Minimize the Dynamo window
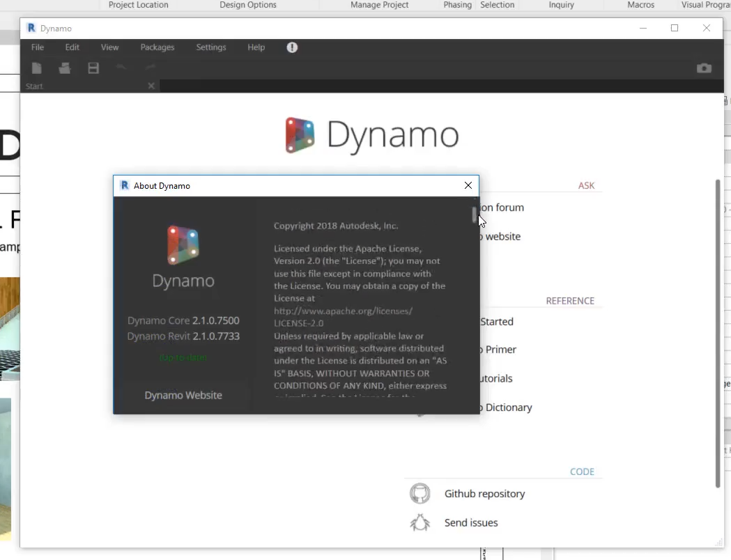Screen dimensions: 731x560 click(643, 28)
